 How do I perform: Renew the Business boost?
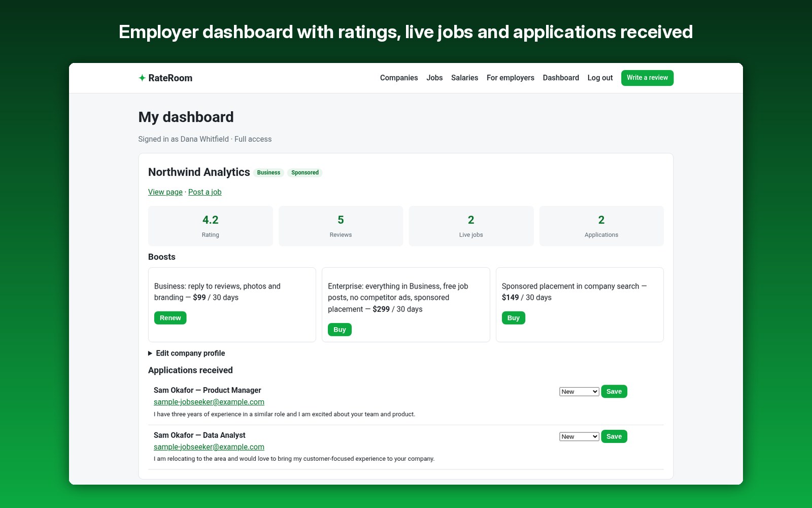coord(170,318)
